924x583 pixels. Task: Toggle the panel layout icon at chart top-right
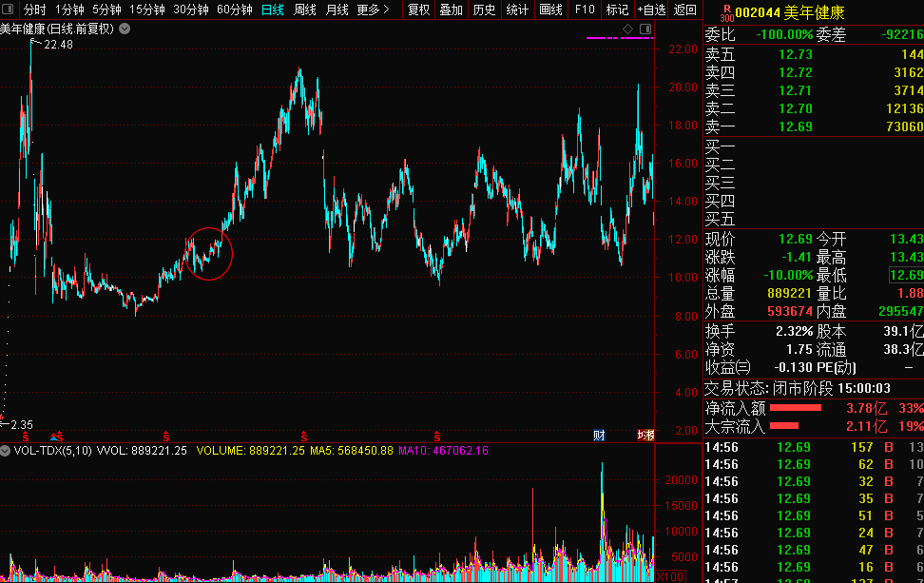(645, 29)
